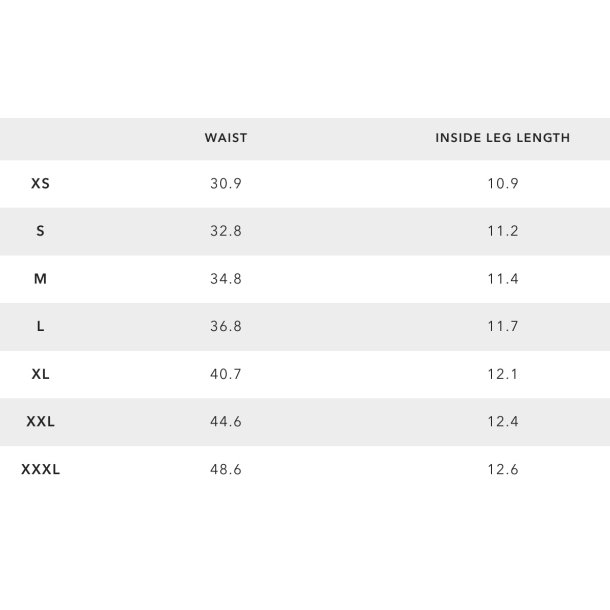Click the XXXL waist value 48.6
Screen dimensions: 610x610
pos(225,469)
